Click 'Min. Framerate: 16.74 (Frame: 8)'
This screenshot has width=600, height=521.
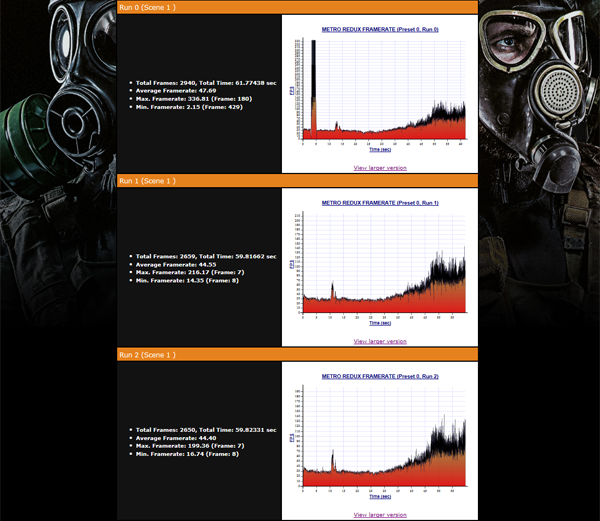pyautogui.click(x=188, y=454)
